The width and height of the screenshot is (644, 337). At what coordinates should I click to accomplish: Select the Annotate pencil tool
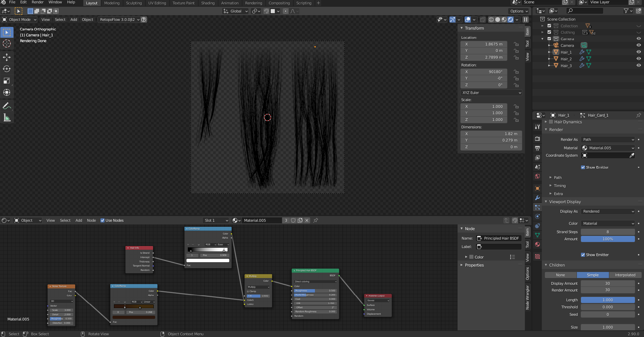tap(7, 106)
